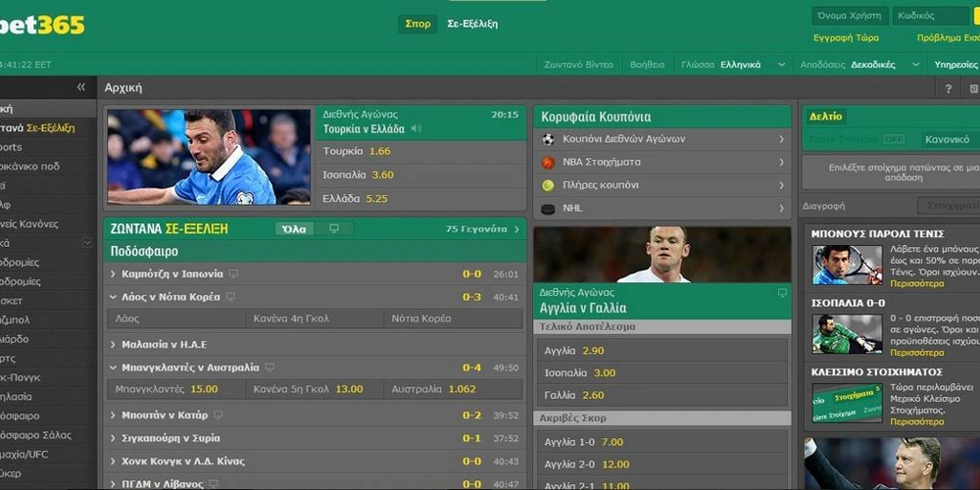Click the Εγγραφή Τώρα registration link
This screenshot has height=490, width=980.
tap(846, 37)
